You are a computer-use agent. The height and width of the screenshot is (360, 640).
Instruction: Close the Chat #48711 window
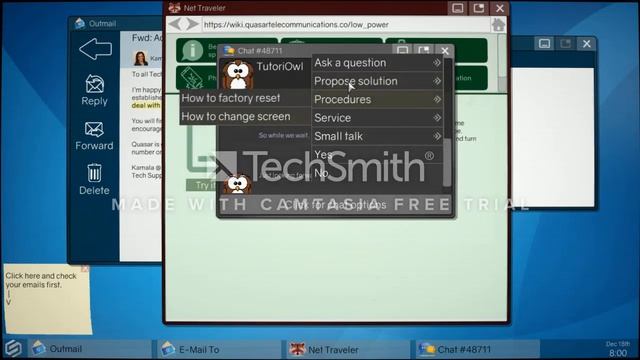pos(445,51)
